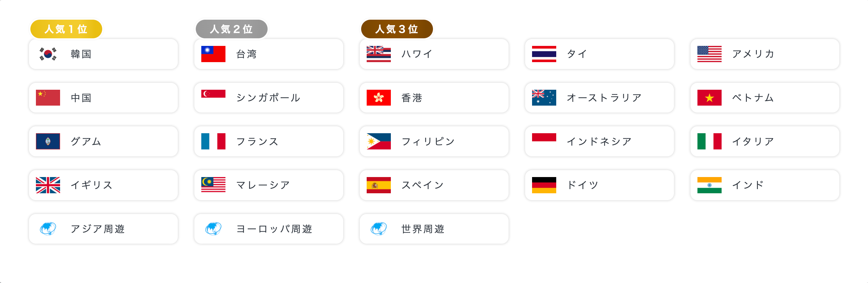The image size is (868, 283).
Task: Click the Malaysia flag icon
Action: click(213, 185)
